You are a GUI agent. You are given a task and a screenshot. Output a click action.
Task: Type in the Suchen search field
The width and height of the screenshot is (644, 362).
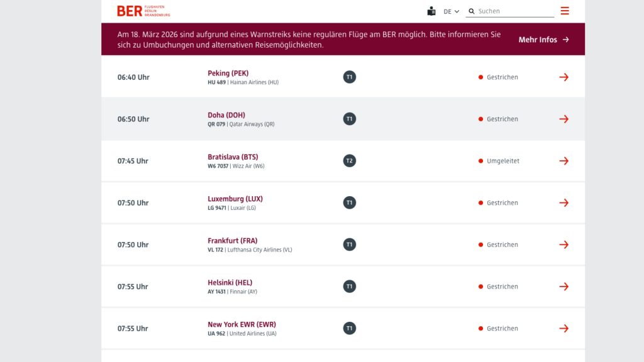[514, 11]
